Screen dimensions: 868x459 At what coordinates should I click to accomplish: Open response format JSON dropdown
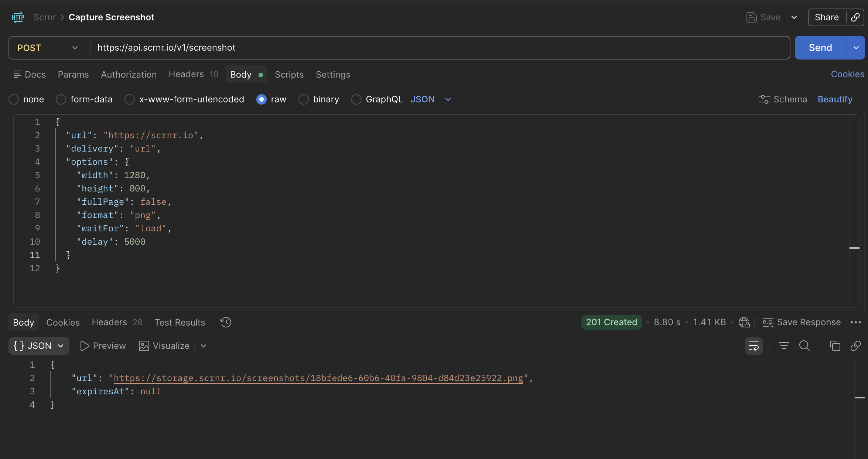(39, 346)
